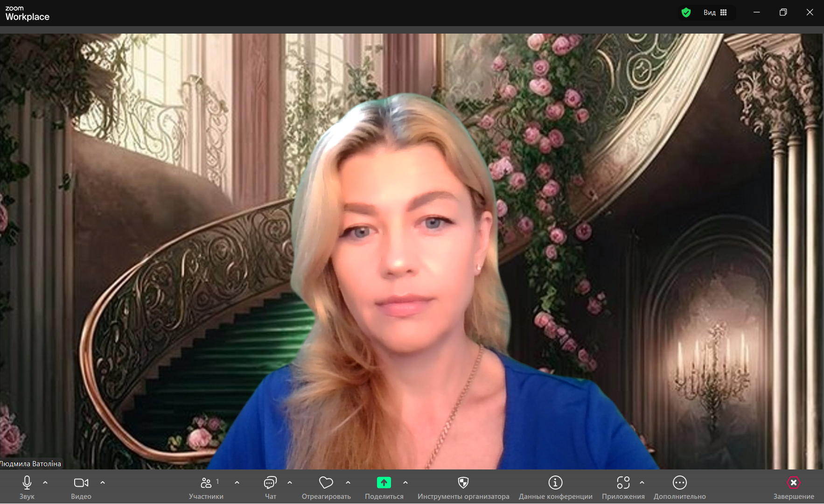Show the Данные конференции meeting info

[555, 487]
